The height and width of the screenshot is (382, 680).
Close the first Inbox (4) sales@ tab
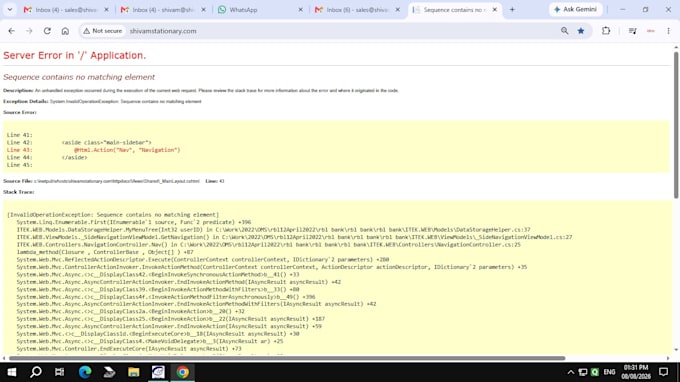click(106, 10)
